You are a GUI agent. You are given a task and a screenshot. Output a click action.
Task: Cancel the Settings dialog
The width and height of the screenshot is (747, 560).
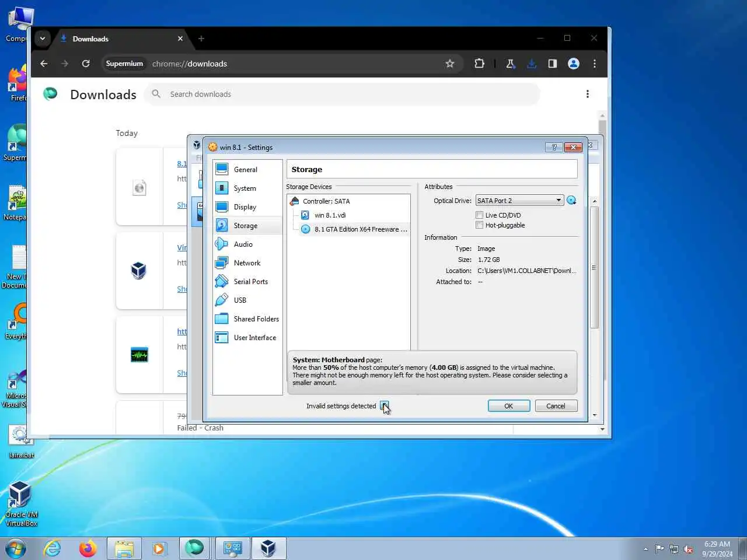pyautogui.click(x=556, y=406)
